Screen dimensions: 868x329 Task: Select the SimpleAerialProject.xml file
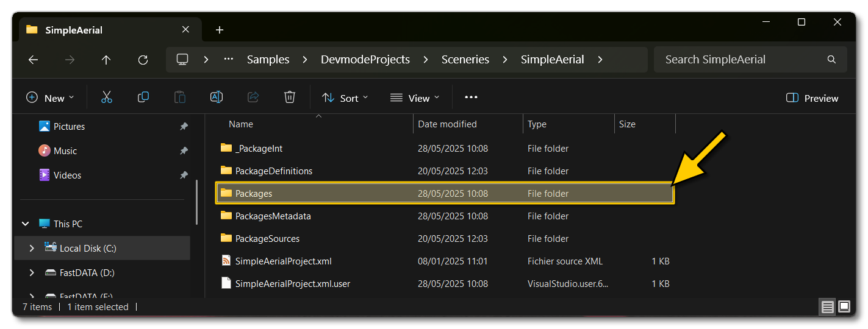283,261
